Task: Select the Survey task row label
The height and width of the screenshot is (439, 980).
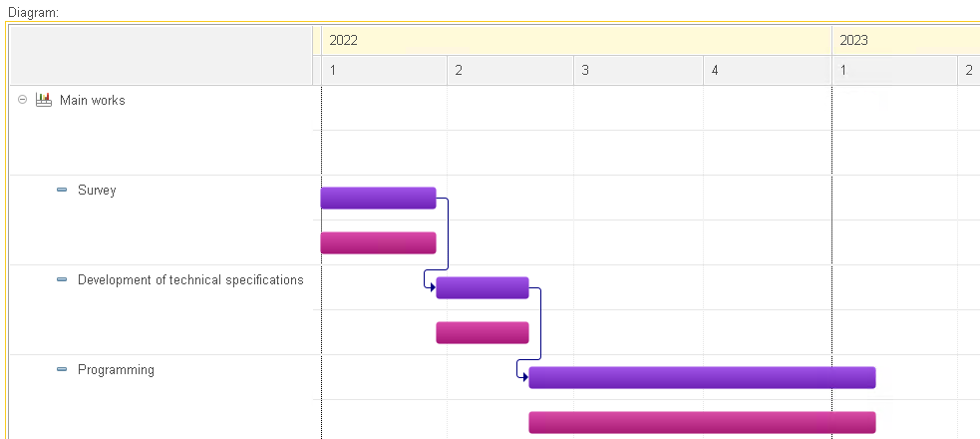Action: [x=97, y=191]
